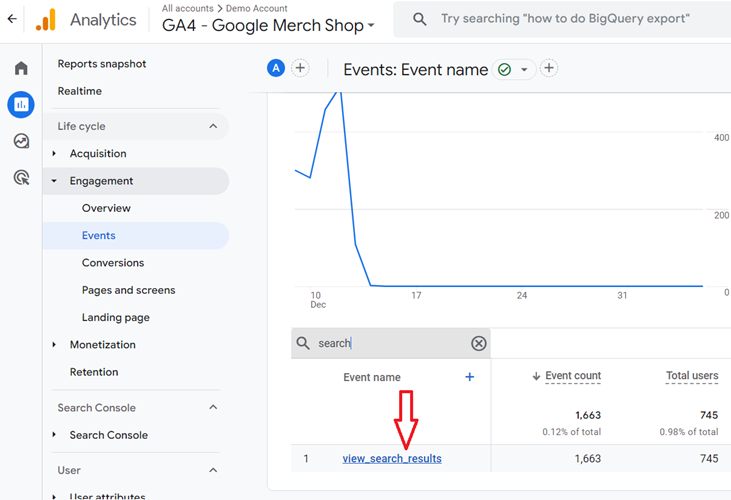This screenshot has height=500, width=731.
Task: Open Conversions report in sidebar
Action: [113, 263]
